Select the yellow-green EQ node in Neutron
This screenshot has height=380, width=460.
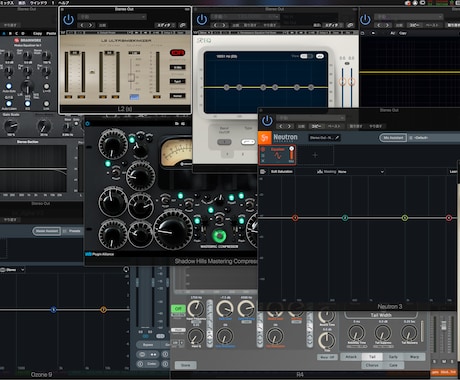coord(405,218)
